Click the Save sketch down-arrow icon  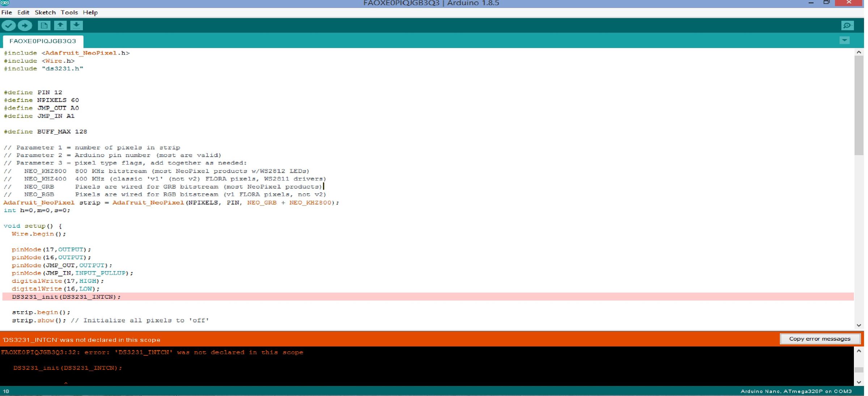76,26
